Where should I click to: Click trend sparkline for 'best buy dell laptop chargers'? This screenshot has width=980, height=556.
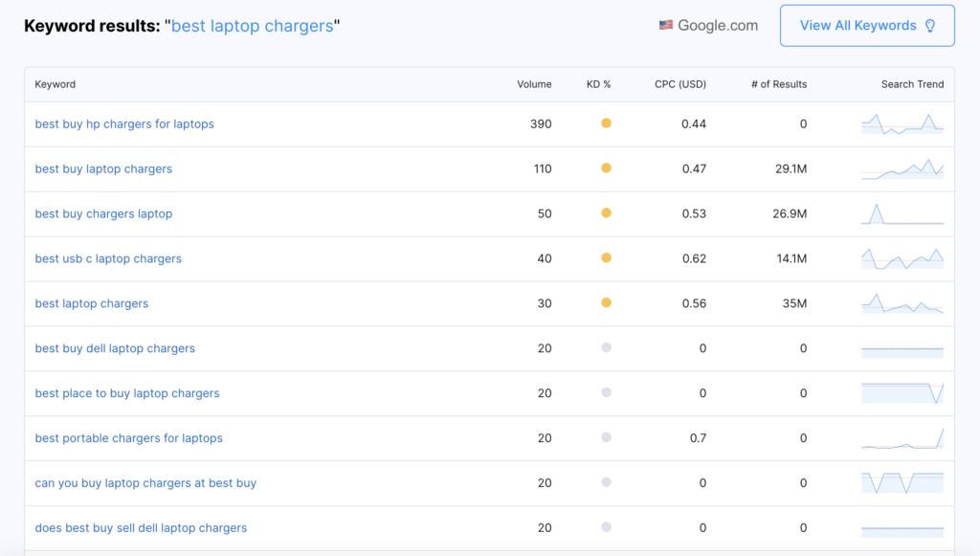point(902,352)
